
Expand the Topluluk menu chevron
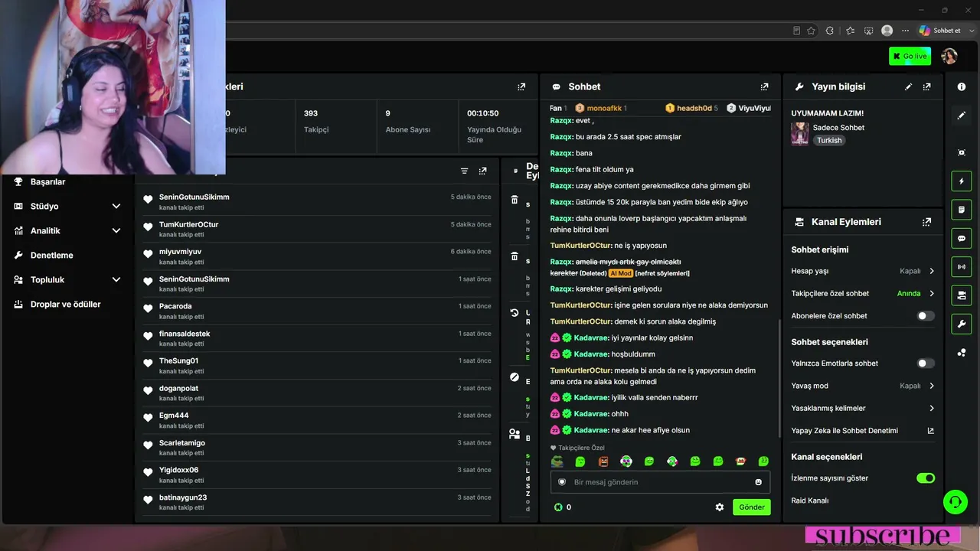(x=116, y=280)
